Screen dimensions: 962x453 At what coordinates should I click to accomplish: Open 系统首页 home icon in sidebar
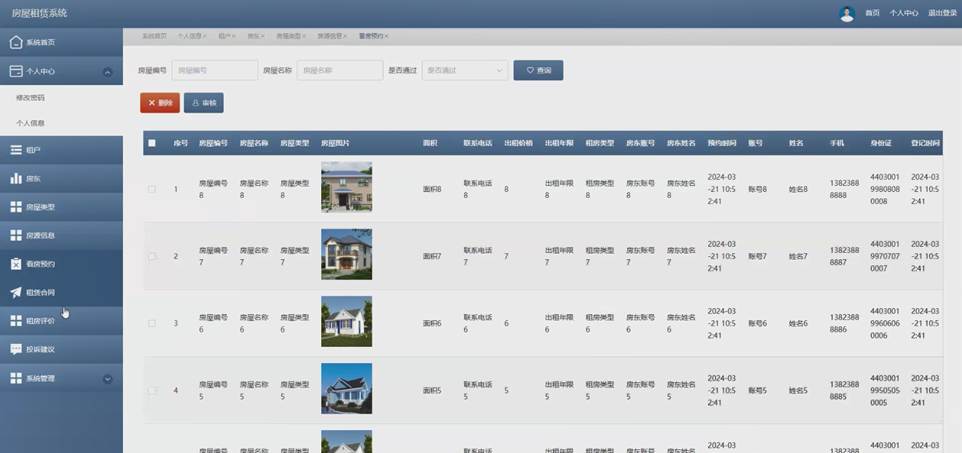pyautogui.click(x=16, y=42)
